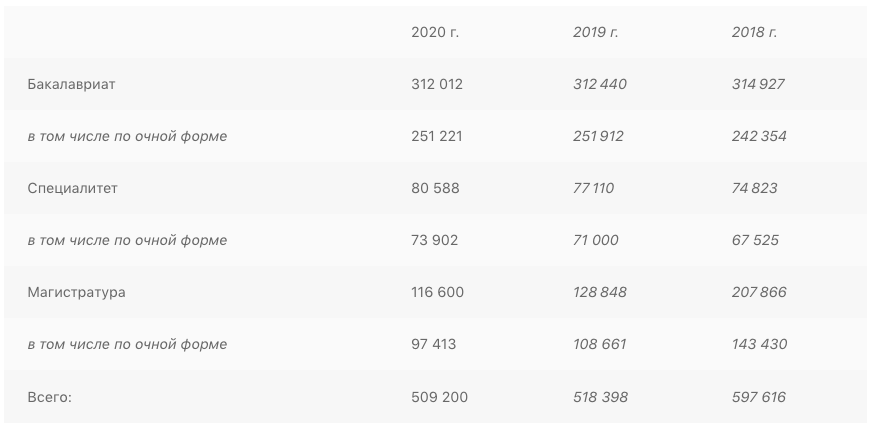
Task: Click the Бакалавриат row label
Action: (72, 84)
